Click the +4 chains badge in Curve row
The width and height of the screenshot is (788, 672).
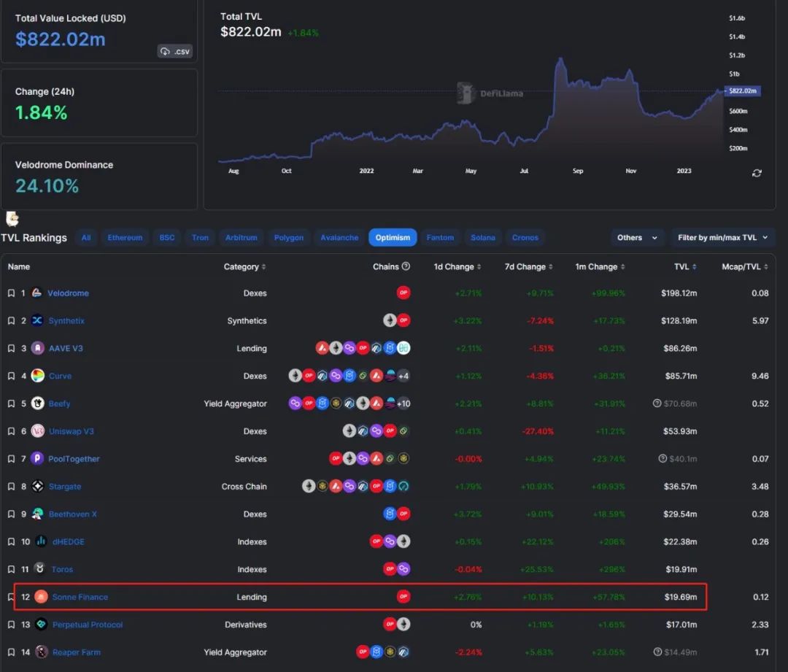[403, 376]
